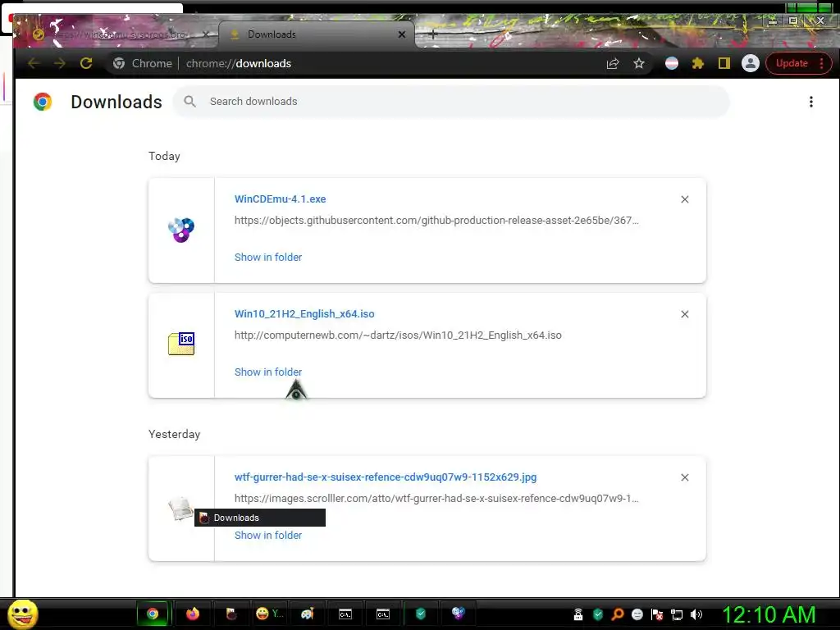Screen dimensions: 840x630
Task: Click the browser back arrow
Action: (x=34, y=63)
